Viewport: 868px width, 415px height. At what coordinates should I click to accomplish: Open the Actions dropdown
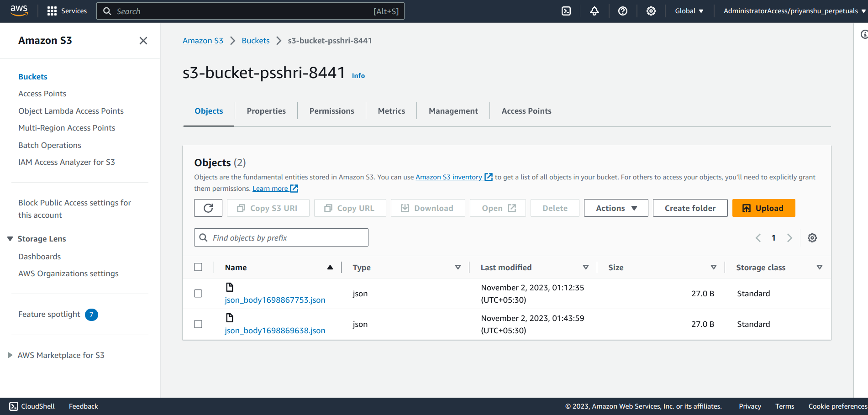[x=616, y=208]
